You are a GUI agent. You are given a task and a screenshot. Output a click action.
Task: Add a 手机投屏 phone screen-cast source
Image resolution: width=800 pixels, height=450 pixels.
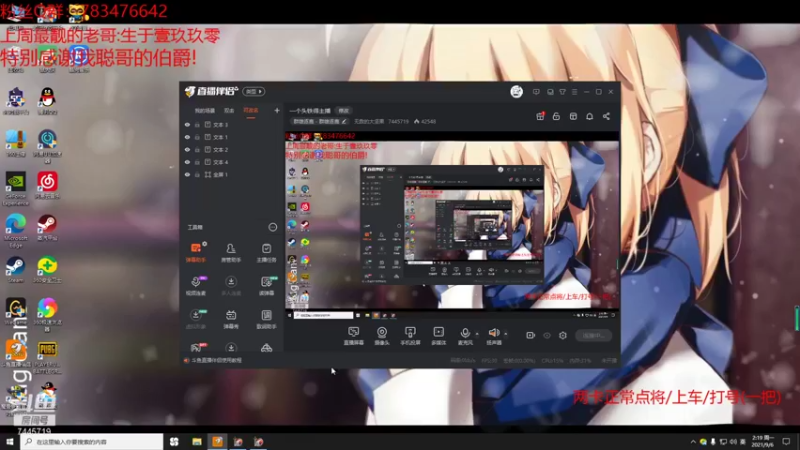click(x=410, y=336)
